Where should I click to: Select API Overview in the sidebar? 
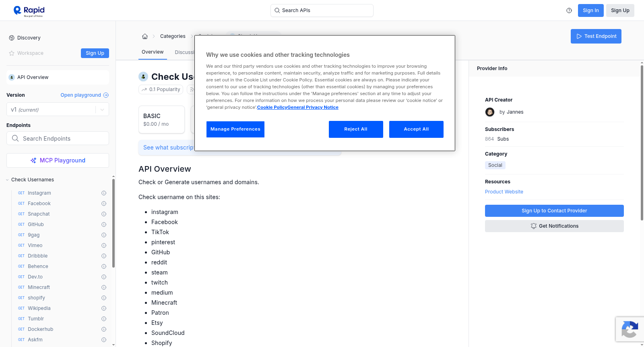click(58, 77)
